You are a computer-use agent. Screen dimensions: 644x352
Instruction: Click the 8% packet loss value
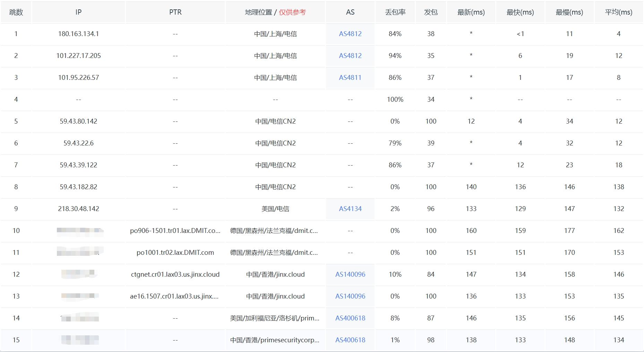coord(395,318)
